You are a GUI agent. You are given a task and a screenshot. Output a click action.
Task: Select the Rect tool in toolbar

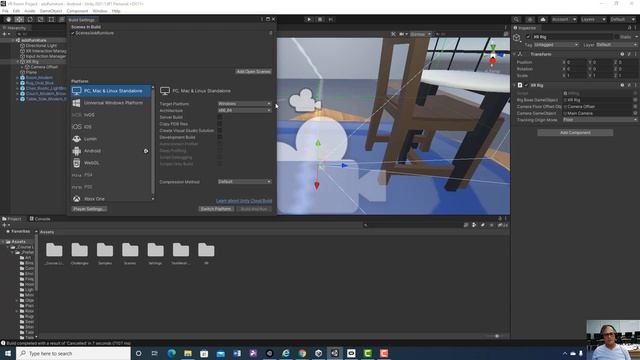[x=51, y=20]
